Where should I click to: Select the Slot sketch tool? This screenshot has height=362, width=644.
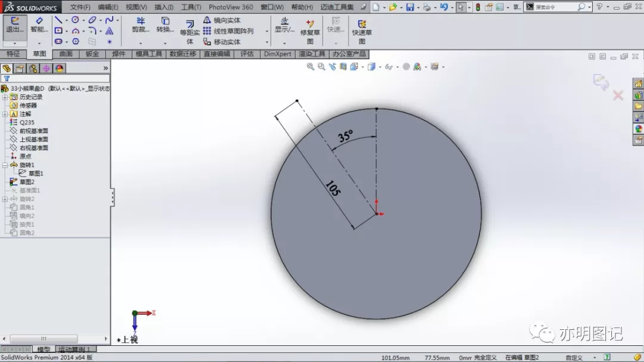click(58, 42)
